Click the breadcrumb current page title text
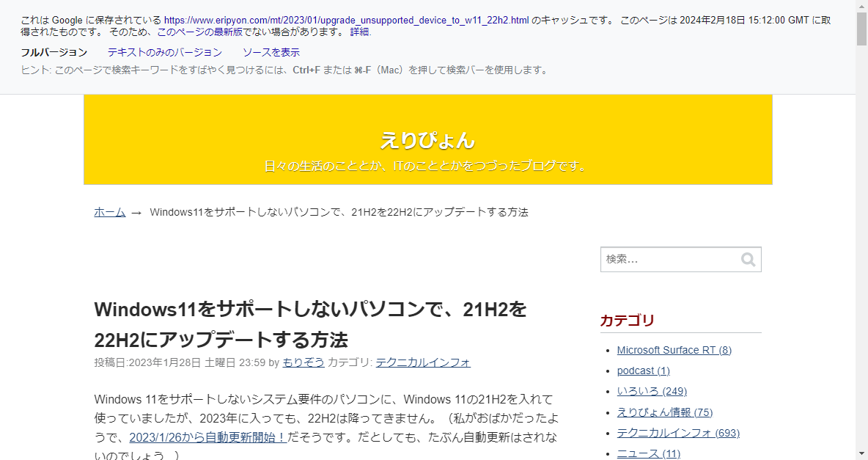Screen dimensions: 868x460 [x=339, y=212]
